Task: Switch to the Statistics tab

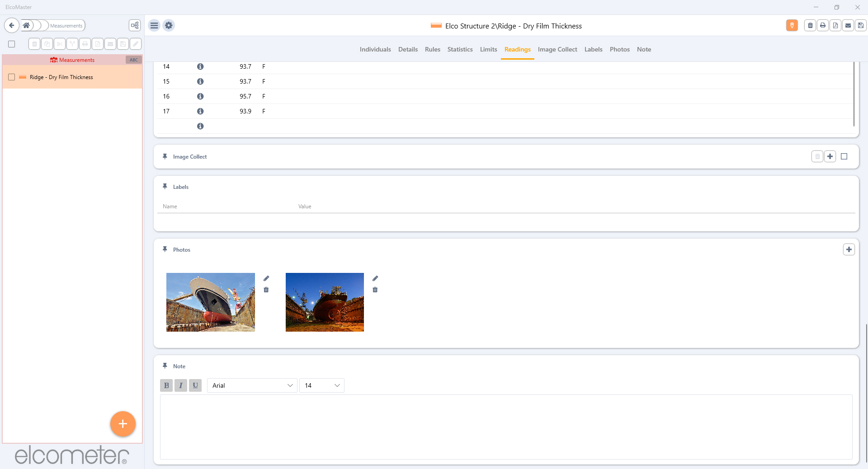Action: point(460,49)
